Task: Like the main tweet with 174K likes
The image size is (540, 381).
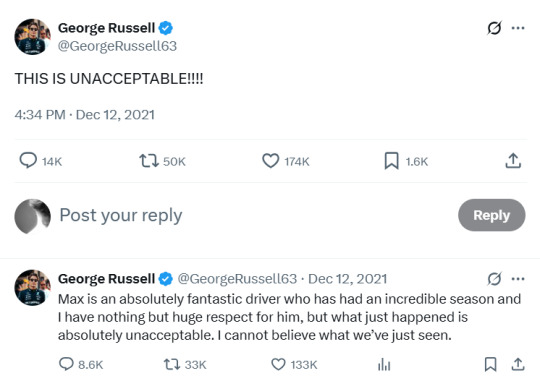Action: coord(271,161)
